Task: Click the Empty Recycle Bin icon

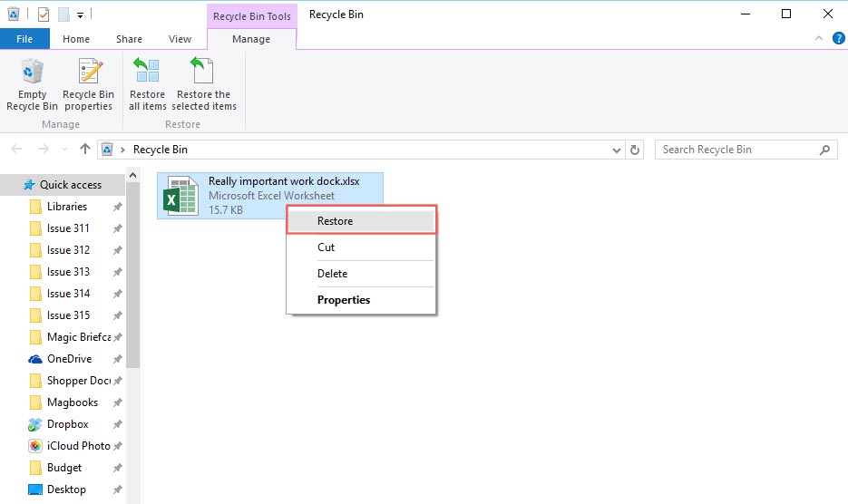Action: pos(32,74)
